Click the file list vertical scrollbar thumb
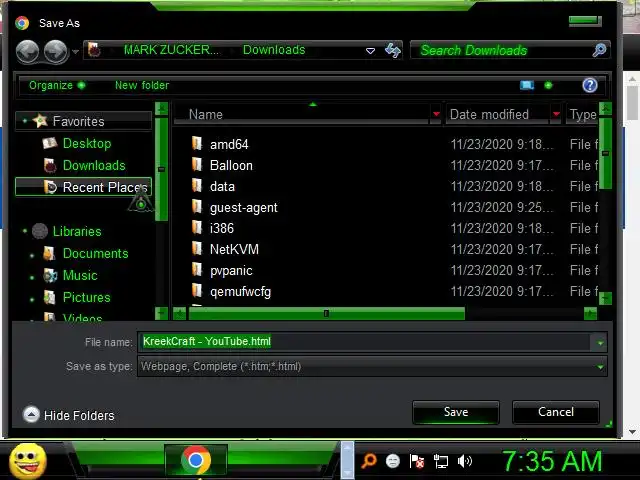This screenshot has height=480, width=640. (606, 153)
